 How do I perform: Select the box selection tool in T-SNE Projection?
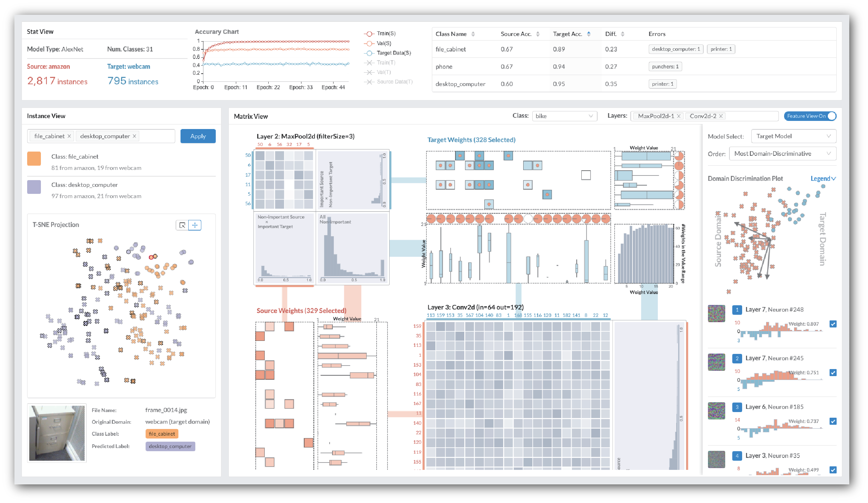pos(182,225)
